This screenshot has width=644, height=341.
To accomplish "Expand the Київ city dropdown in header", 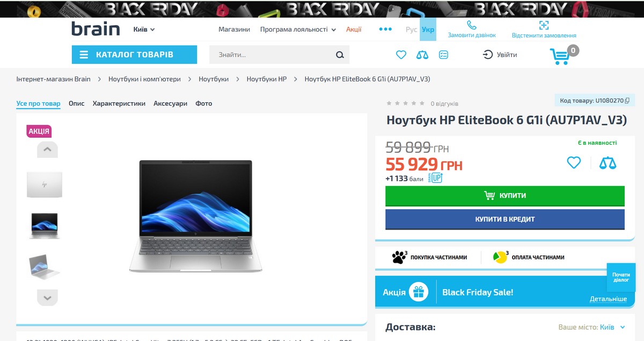I will click(144, 29).
